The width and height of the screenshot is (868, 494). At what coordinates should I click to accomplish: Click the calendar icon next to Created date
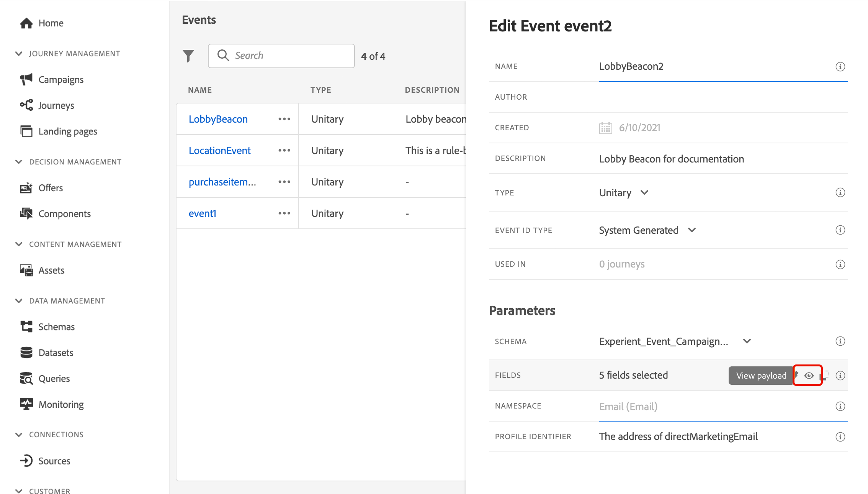coord(605,128)
